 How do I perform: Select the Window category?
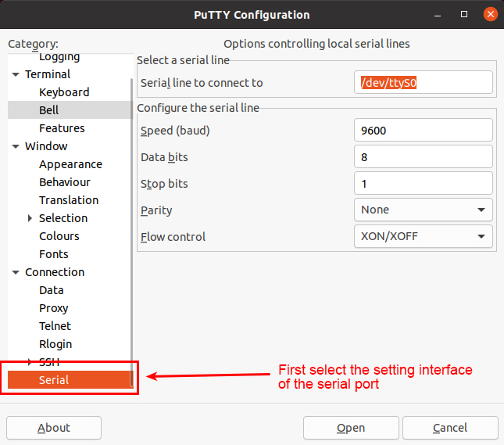coord(46,146)
